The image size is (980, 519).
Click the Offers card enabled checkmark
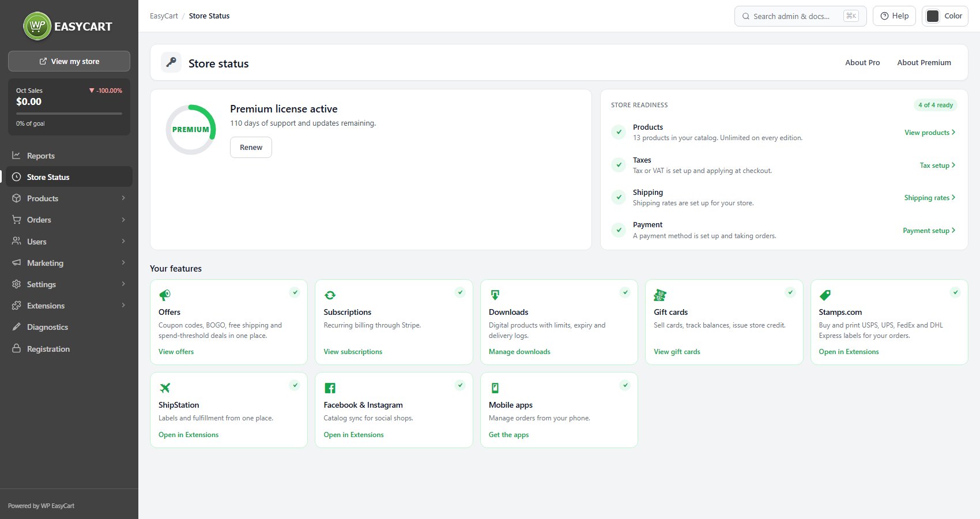tap(295, 292)
